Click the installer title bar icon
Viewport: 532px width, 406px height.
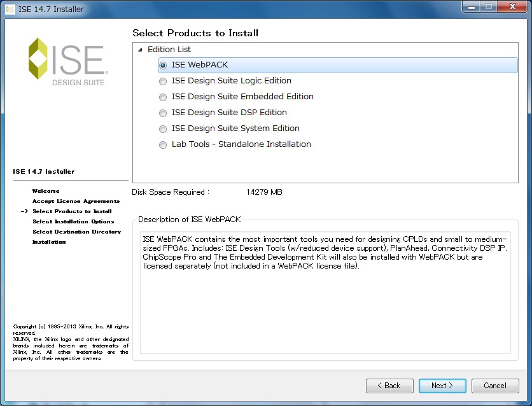pyautogui.click(x=10, y=9)
